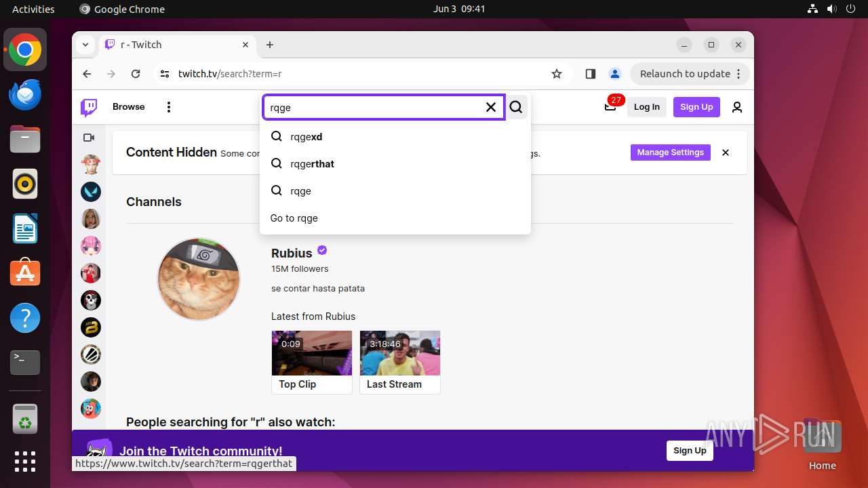The image size is (868, 488).
Task: Click the Relaunch to update button
Action: (690, 74)
